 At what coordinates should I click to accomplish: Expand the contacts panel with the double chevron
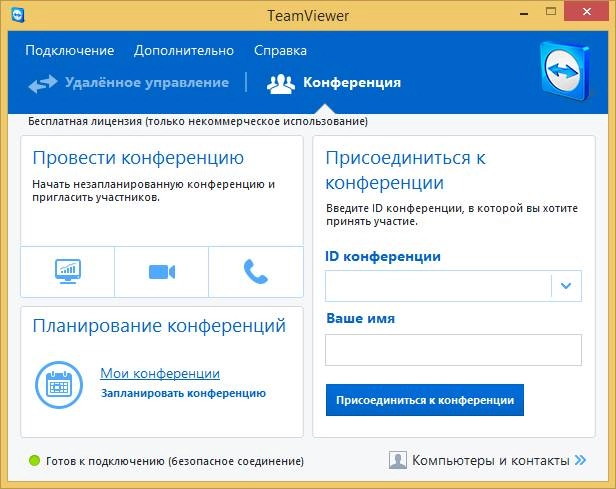[x=580, y=460]
